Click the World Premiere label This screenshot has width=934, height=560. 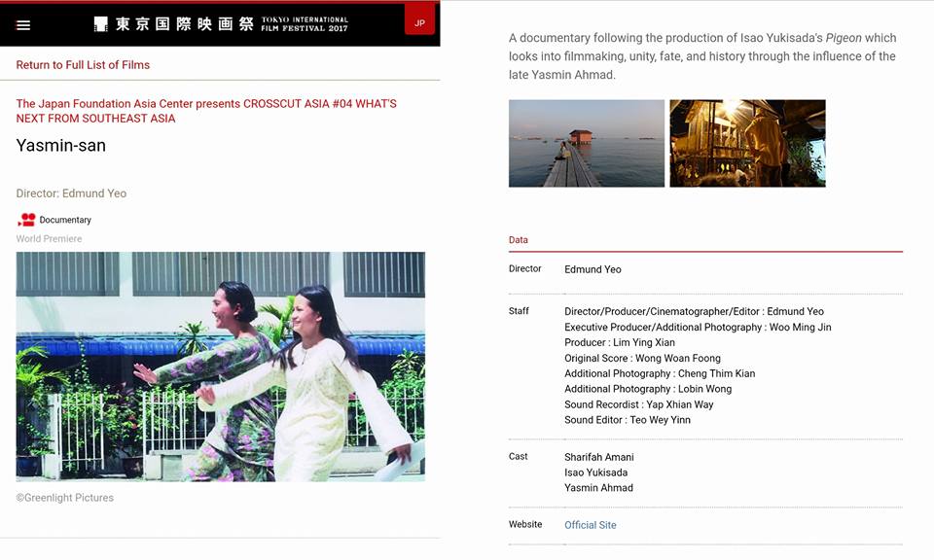49,238
